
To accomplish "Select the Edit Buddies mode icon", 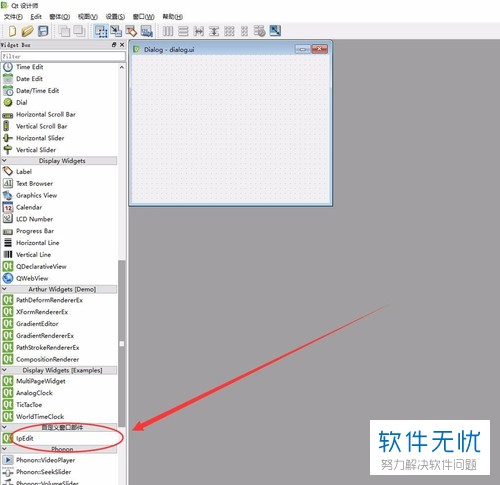I will [x=131, y=31].
